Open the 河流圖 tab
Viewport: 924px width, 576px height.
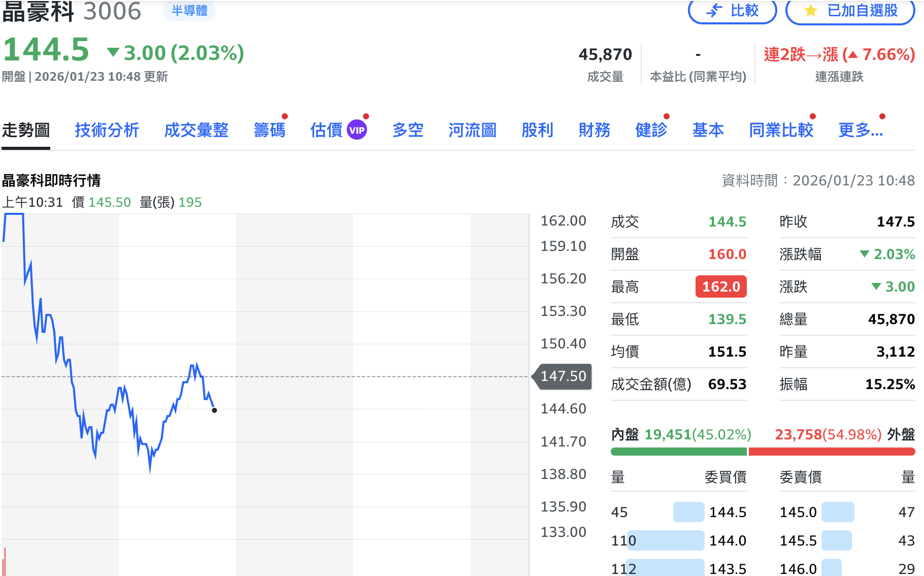[472, 130]
